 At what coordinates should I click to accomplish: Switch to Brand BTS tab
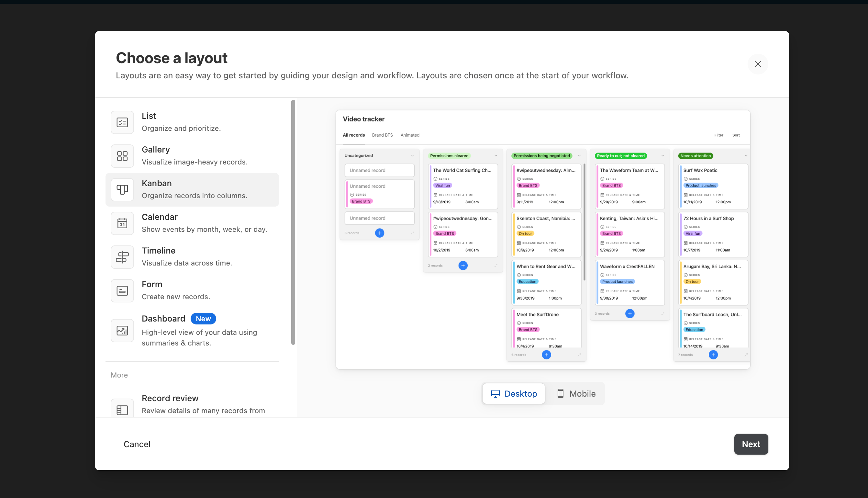click(x=382, y=135)
